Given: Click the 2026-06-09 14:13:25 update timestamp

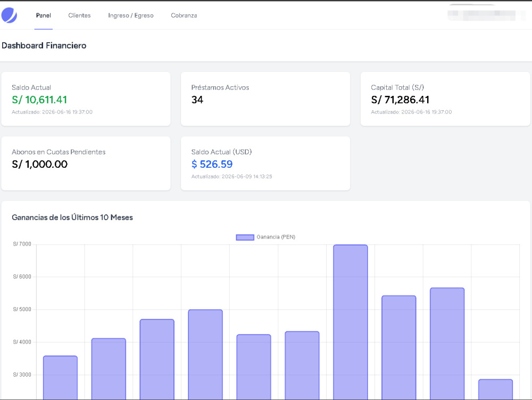Looking at the screenshot, I should tap(247, 177).
